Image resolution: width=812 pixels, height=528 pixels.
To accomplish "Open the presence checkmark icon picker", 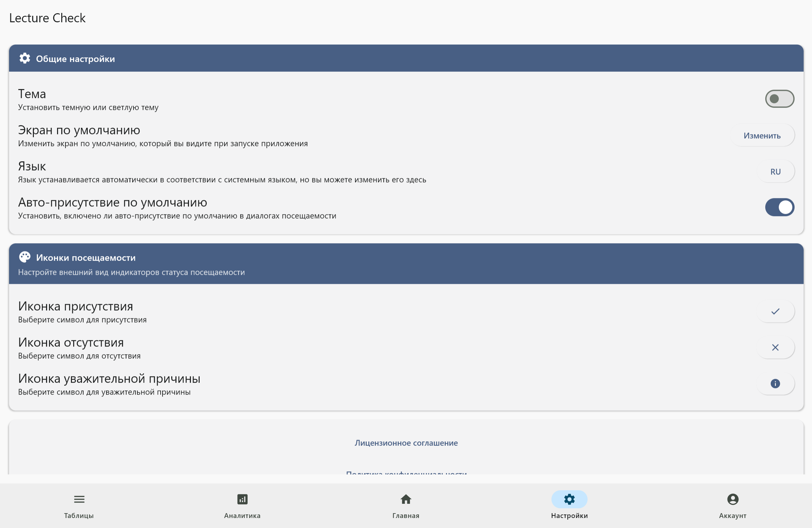I will [x=775, y=311].
